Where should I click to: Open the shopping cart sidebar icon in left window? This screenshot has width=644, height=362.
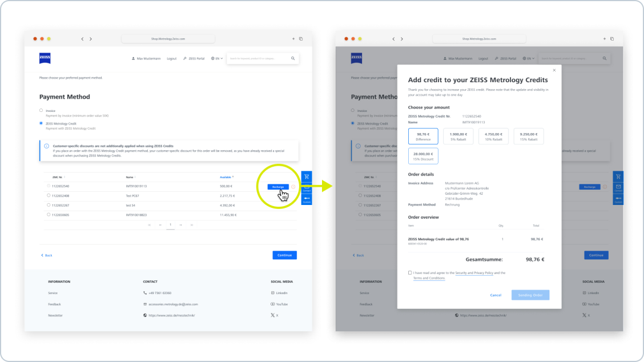[306, 177]
